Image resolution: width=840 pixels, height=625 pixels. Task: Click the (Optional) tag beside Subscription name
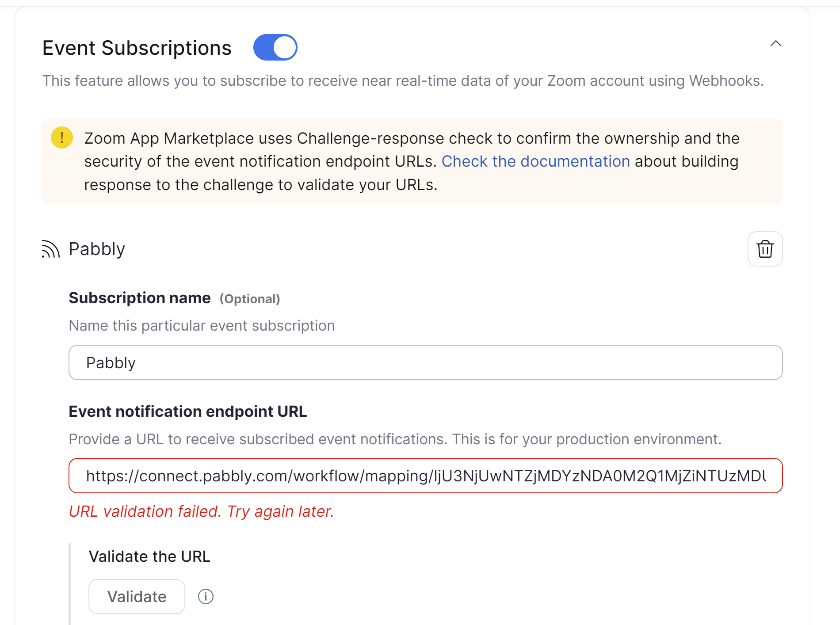[250, 299]
